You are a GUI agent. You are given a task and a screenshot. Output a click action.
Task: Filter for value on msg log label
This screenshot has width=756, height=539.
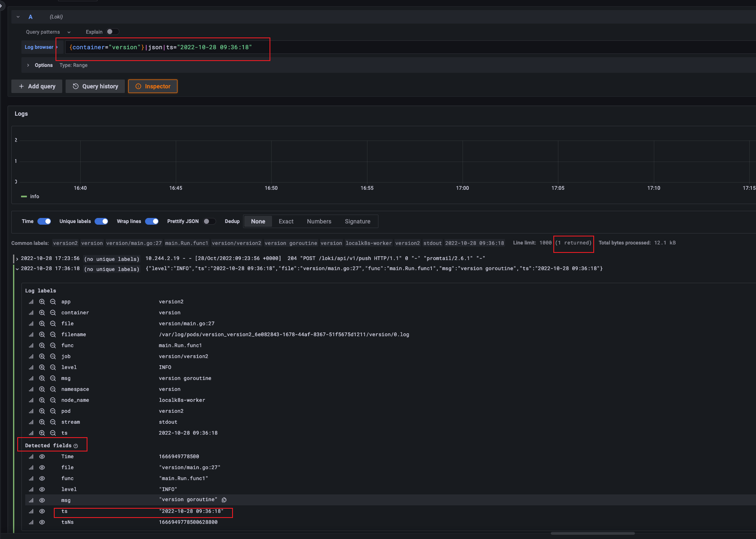tap(42, 378)
